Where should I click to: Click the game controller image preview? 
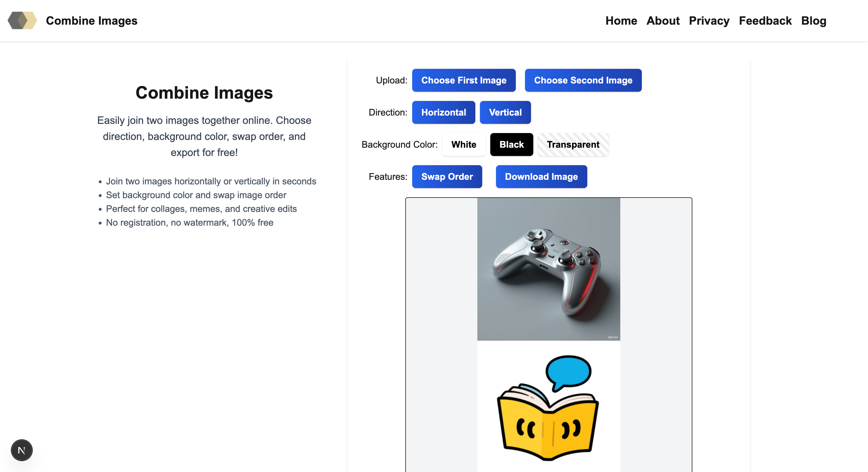[x=548, y=269]
